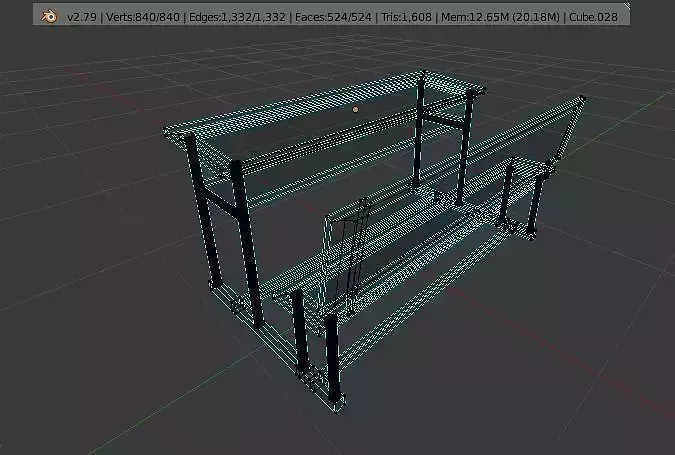675x455 pixels.
Task: Click the Edges:1,332/1,332 statistic
Action: tap(237, 17)
